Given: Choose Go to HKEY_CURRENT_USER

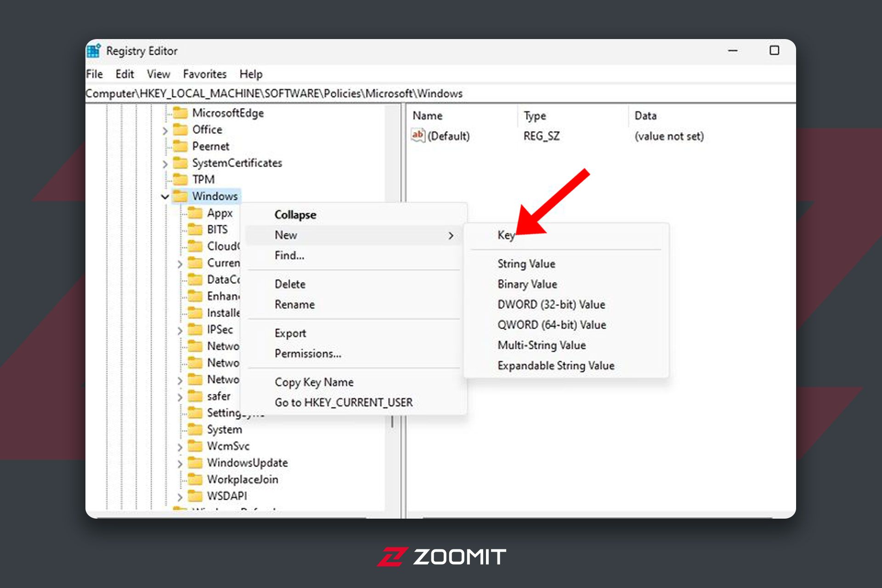Looking at the screenshot, I should [354, 402].
